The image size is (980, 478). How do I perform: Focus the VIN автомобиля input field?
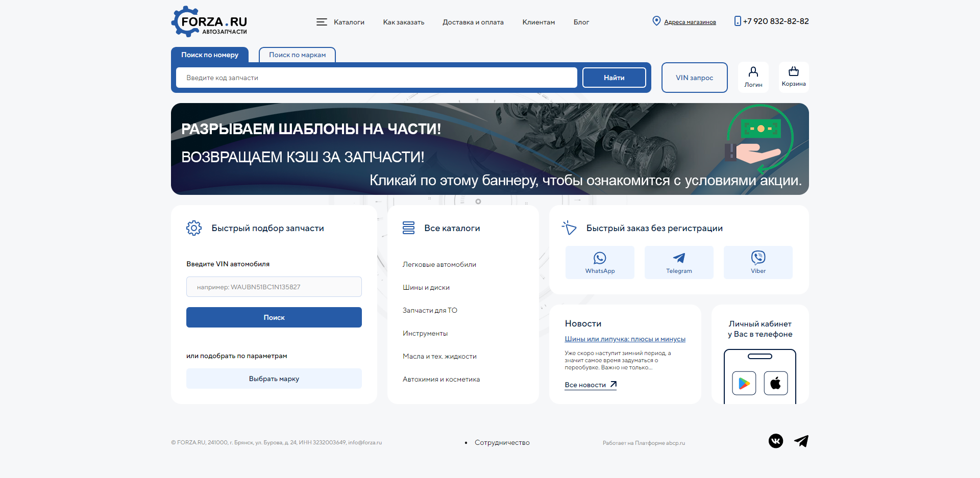pos(274,287)
